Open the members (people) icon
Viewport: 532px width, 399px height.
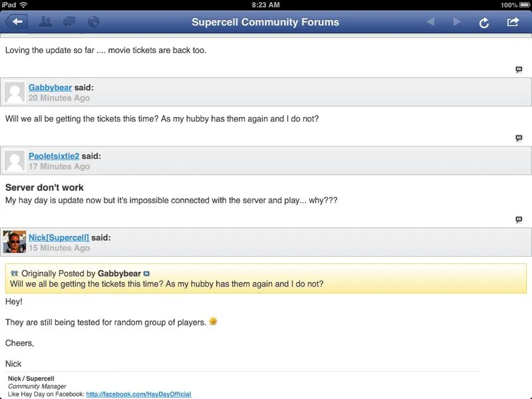point(45,22)
